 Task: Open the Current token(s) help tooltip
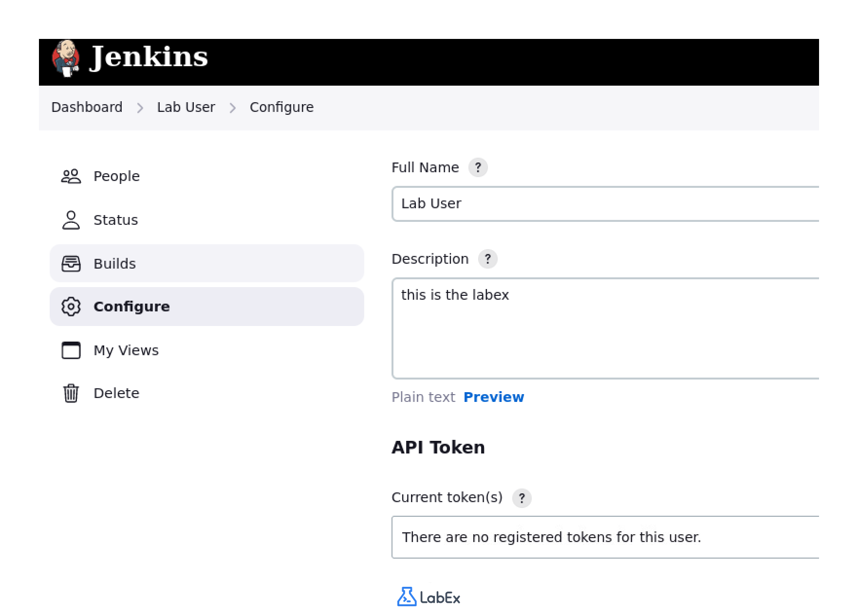tap(522, 498)
